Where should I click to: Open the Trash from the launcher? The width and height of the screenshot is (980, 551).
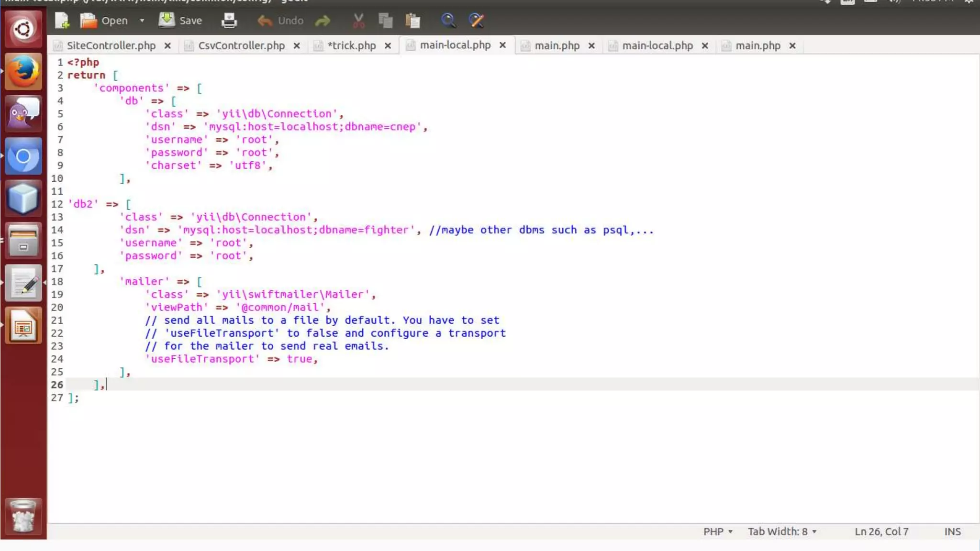pyautogui.click(x=23, y=517)
